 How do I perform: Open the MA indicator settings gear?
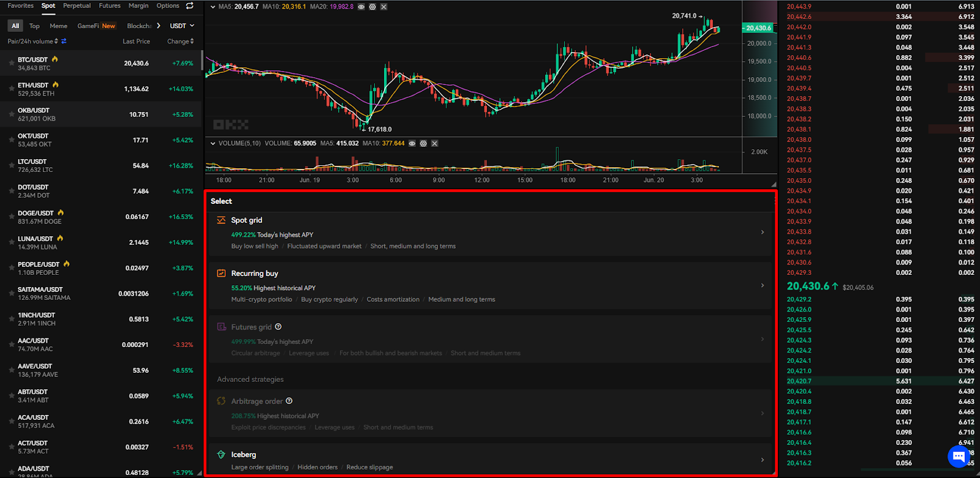pos(372,7)
